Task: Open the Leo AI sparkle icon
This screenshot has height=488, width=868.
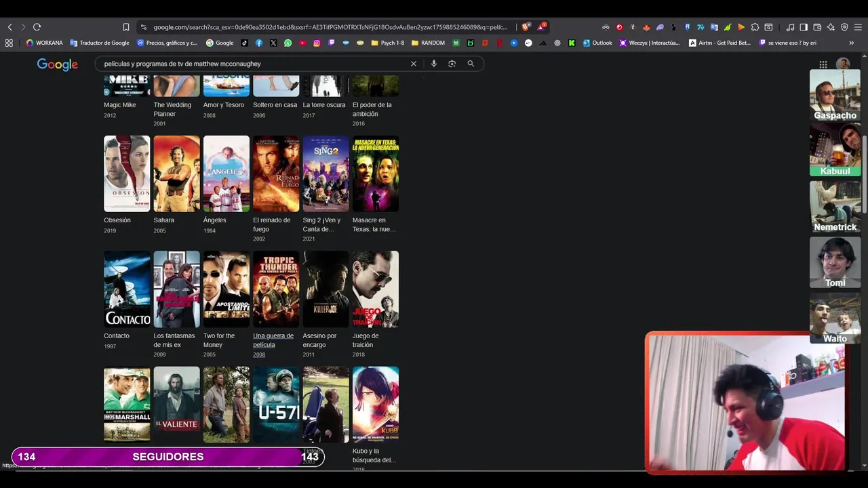Action: tap(831, 27)
